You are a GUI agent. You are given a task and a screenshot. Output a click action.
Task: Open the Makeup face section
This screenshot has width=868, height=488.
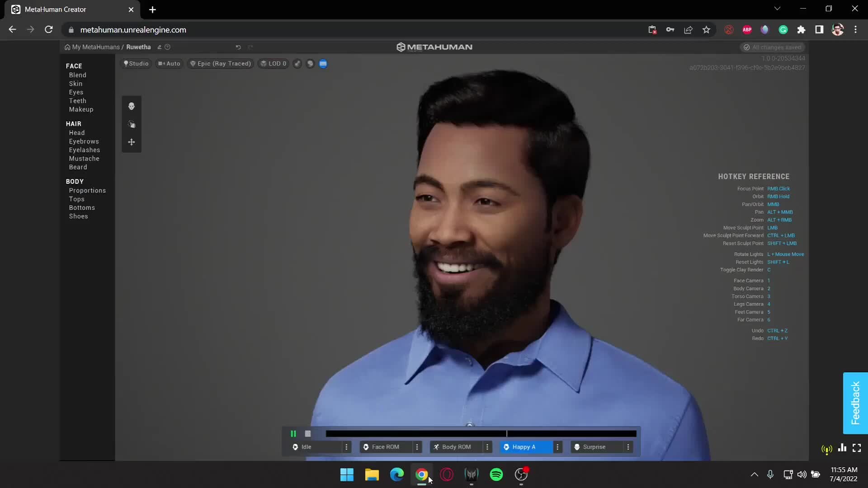pos(81,109)
